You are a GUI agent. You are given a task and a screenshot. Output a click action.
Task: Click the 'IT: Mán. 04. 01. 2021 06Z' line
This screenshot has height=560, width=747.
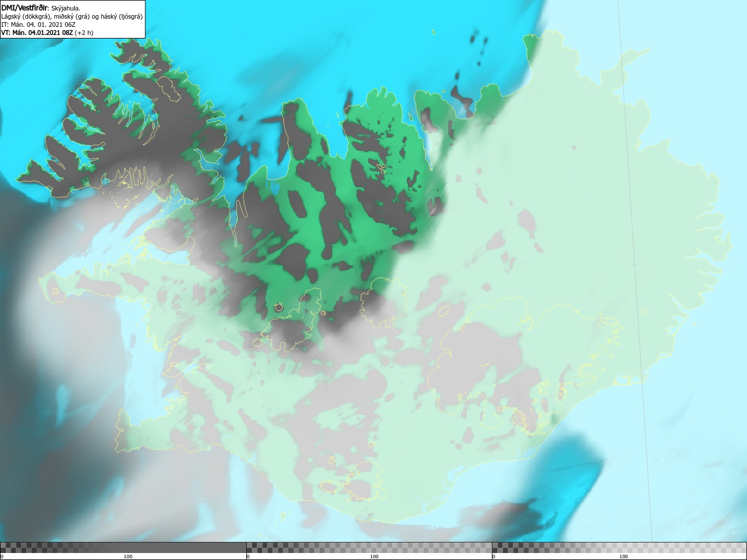tap(39, 24)
